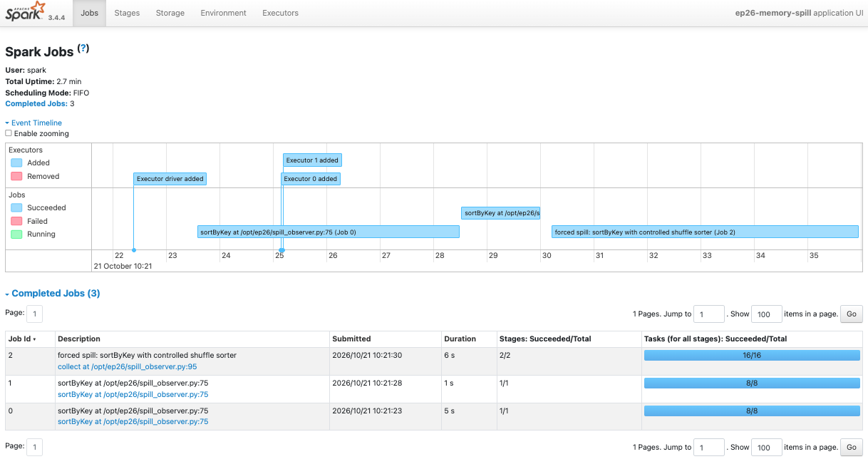
Task: Click the Spark version 3.4.4 label
Action: pyautogui.click(x=57, y=17)
